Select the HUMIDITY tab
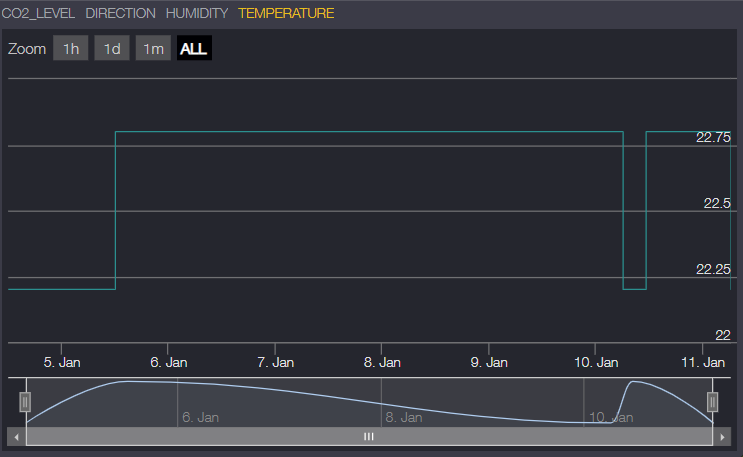The height and width of the screenshot is (457, 743). [197, 14]
